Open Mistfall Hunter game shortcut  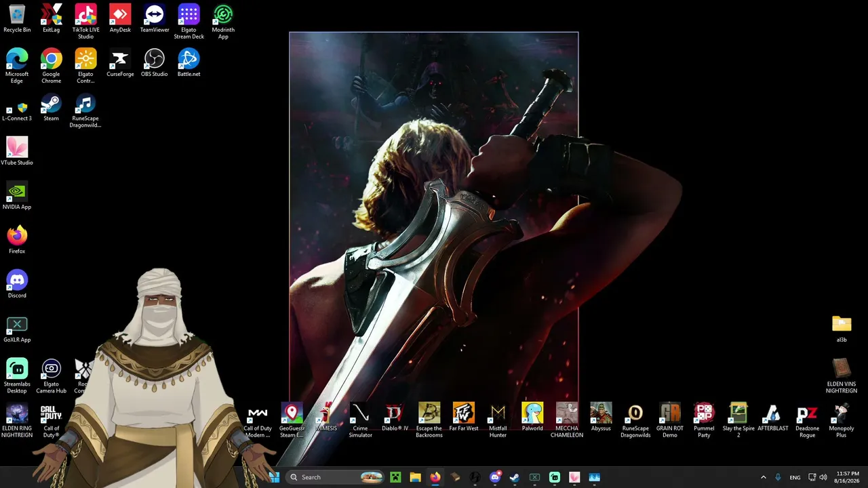(498, 420)
